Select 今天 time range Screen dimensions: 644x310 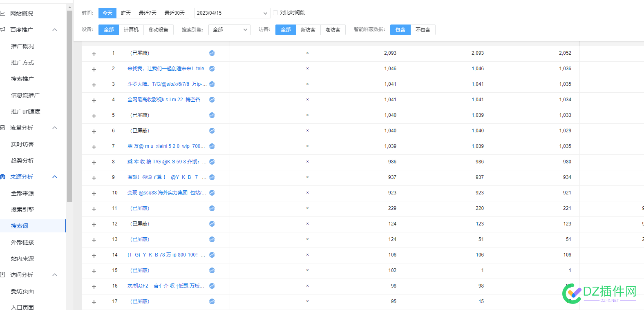click(107, 13)
